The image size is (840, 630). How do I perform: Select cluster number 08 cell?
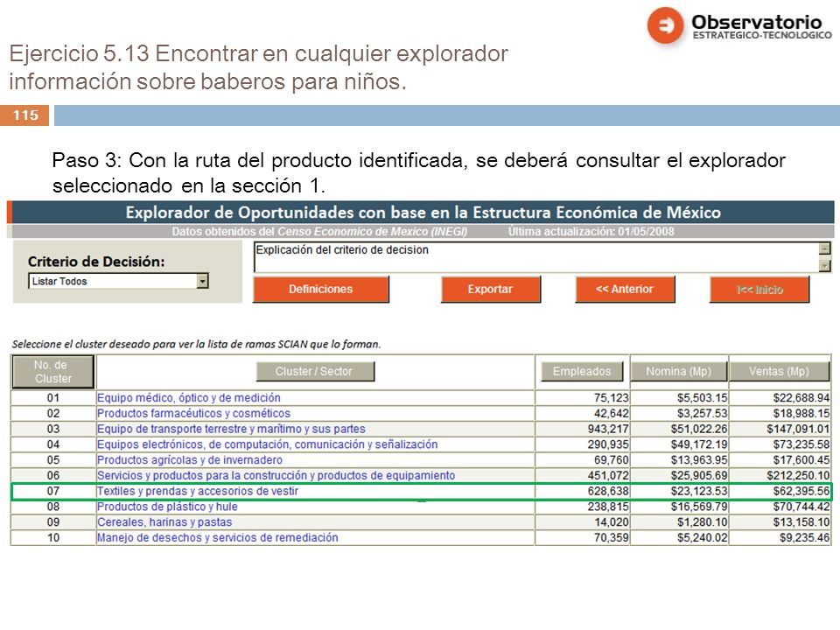coord(53,507)
